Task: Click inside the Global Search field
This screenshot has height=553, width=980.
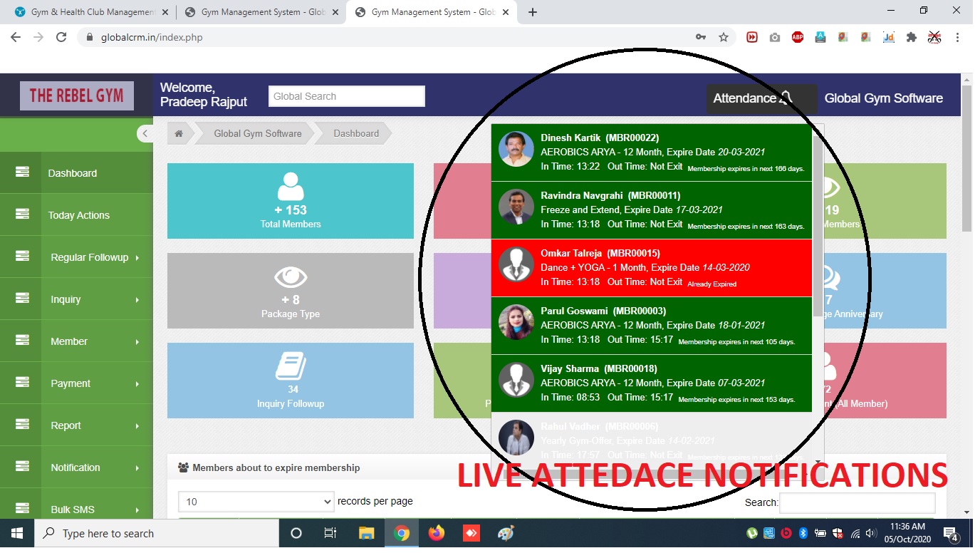Action: click(x=346, y=95)
